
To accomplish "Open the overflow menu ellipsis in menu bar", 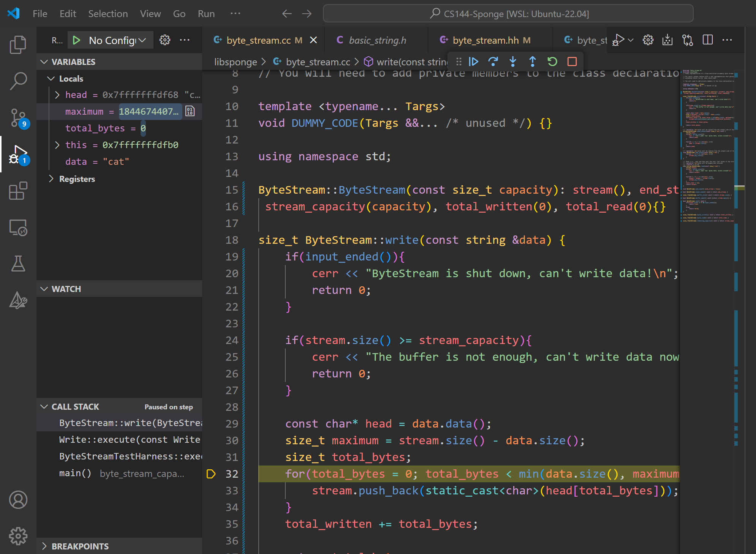I will [x=236, y=14].
